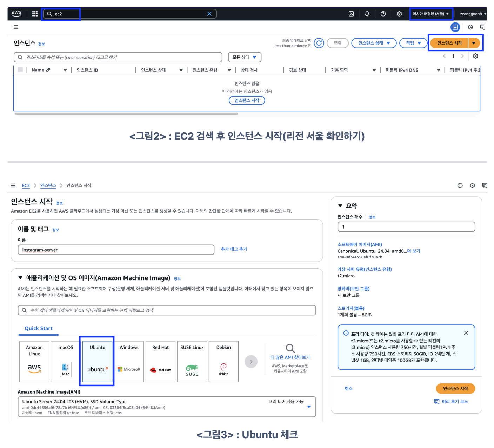This screenshot has height=448, width=494.
Task: Click 더 많은 AMI 찾아보기 link
Action: point(290,357)
